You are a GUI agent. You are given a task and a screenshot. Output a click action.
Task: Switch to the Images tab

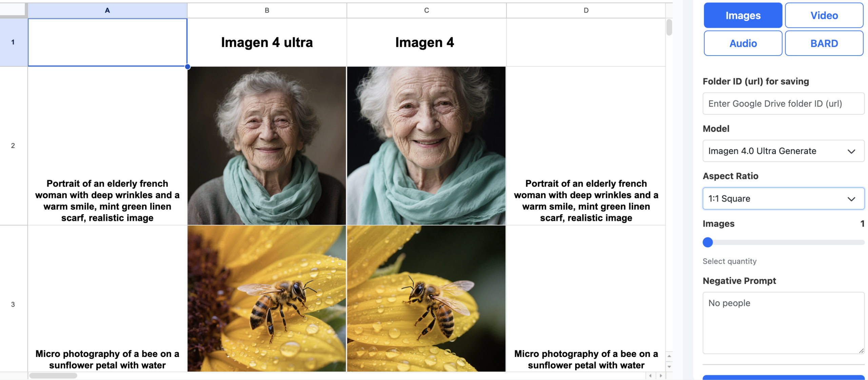click(743, 15)
